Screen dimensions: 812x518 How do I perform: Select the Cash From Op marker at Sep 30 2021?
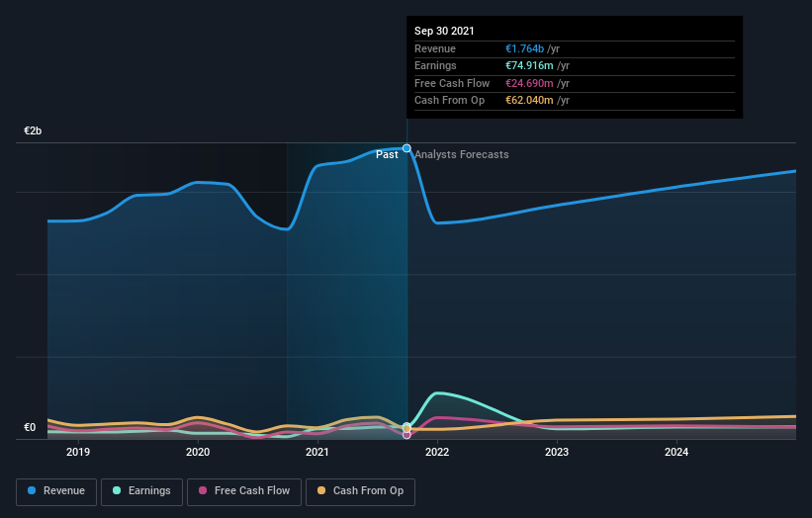407,429
